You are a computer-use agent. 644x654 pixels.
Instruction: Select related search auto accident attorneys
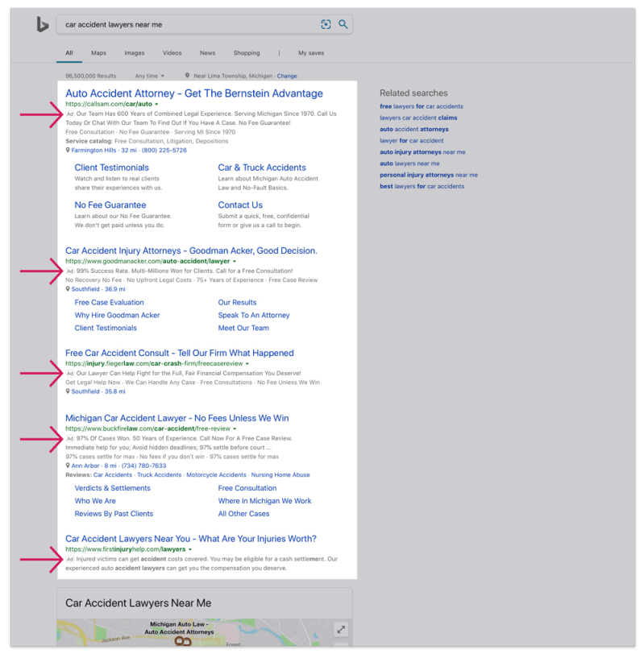click(414, 130)
